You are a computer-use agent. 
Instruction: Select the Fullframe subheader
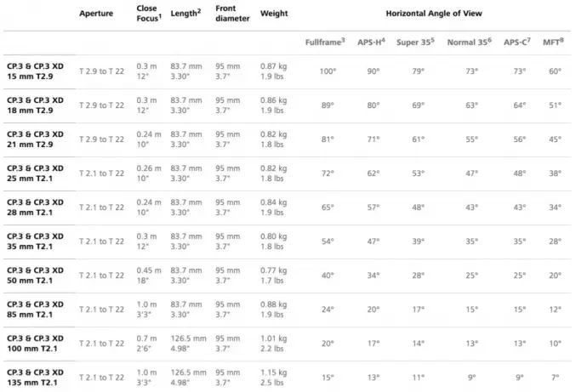(325, 42)
